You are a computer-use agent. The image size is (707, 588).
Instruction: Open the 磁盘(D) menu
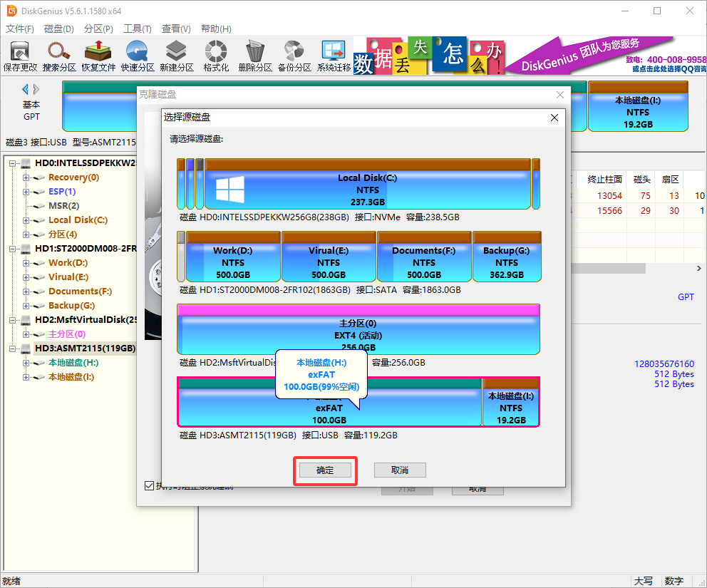point(59,29)
